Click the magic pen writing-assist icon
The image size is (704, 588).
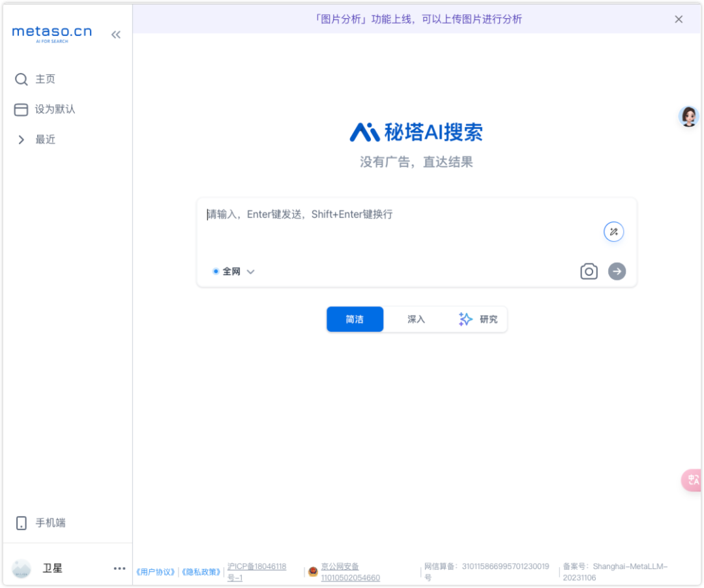[613, 231]
